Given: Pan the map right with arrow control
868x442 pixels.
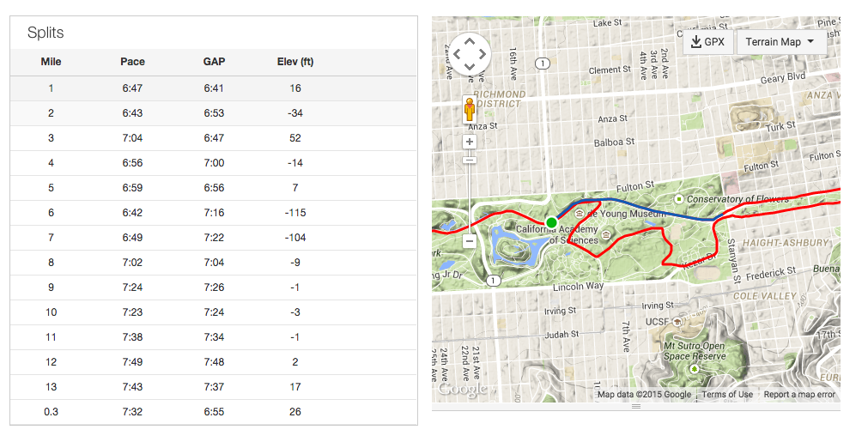Looking at the screenshot, I should coord(483,55).
